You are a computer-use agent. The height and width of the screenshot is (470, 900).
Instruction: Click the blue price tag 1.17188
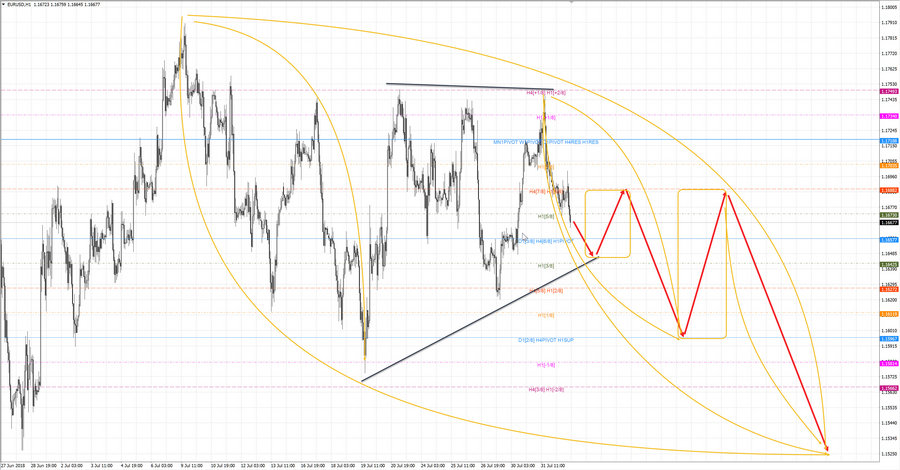(889, 141)
